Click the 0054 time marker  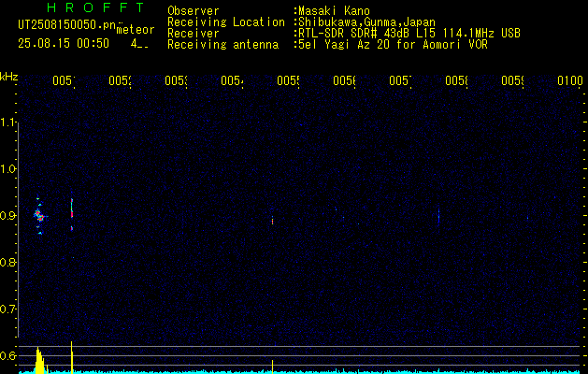point(232,80)
